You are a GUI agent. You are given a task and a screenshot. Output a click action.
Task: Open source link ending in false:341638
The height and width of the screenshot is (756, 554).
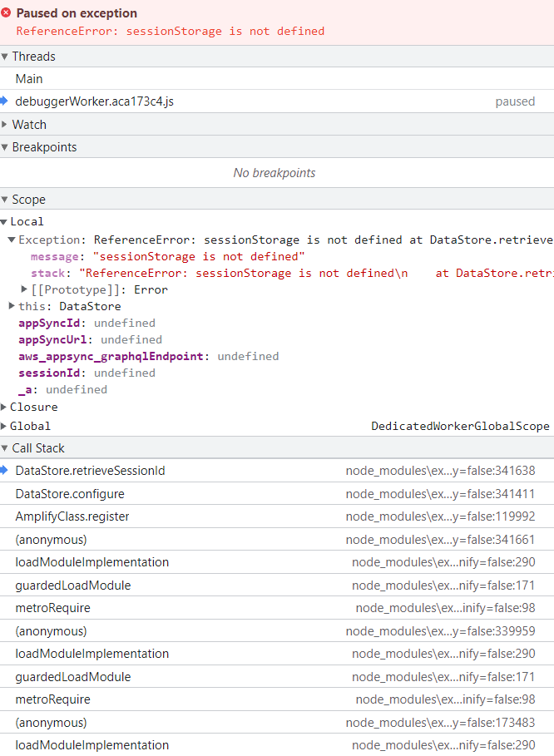pos(440,471)
